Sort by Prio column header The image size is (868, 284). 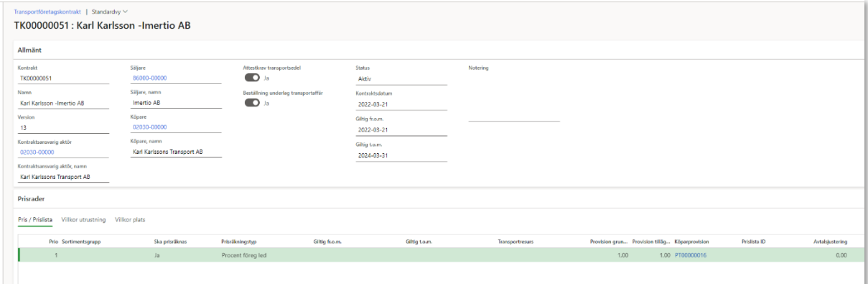53,242
